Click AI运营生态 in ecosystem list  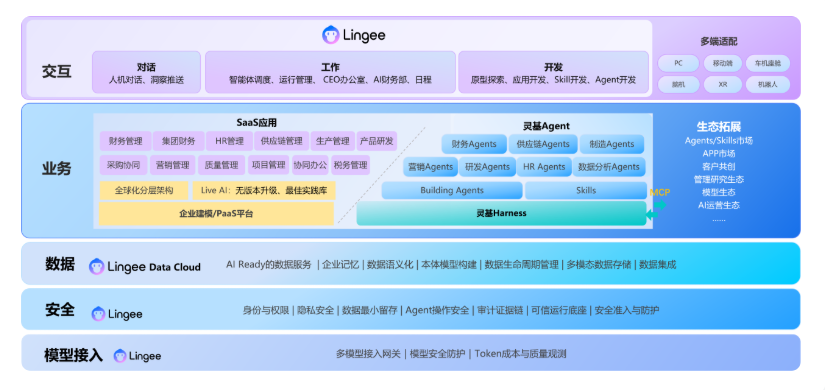tap(719, 205)
